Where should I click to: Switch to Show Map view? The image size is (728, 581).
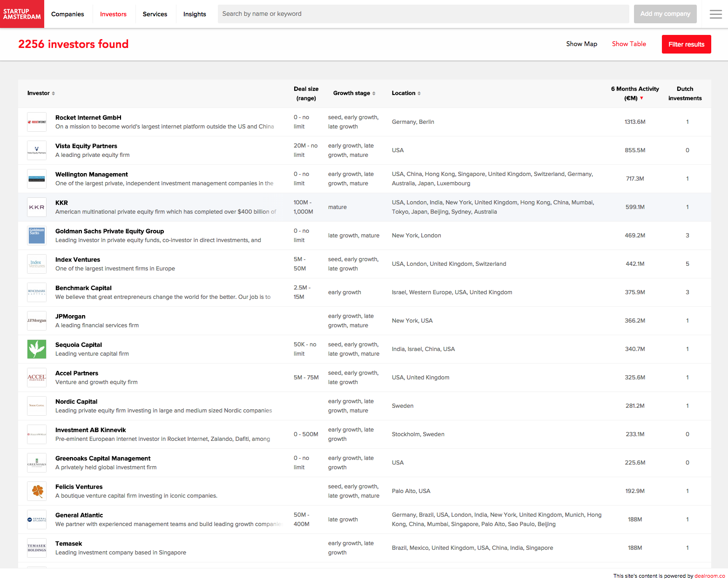click(x=581, y=44)
